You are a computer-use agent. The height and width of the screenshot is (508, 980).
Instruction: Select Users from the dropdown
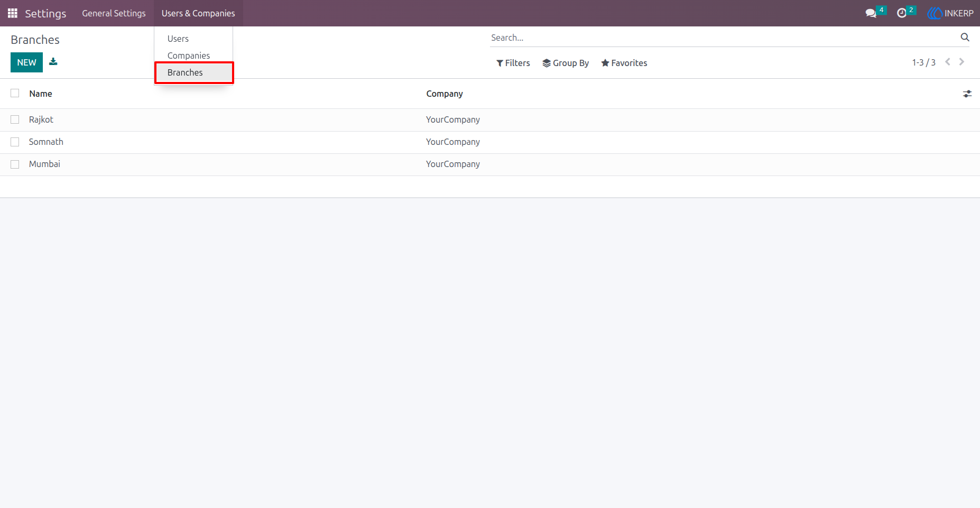pos(178,39)
